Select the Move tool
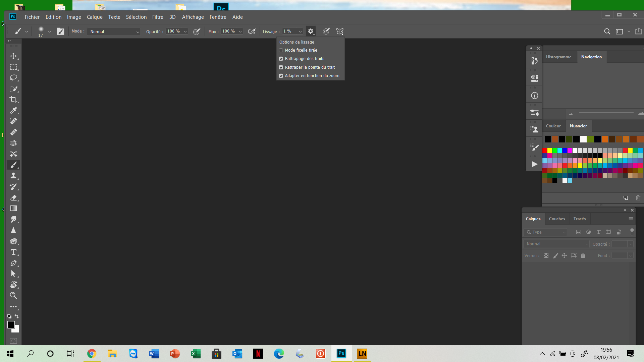The height and width of the screenshot is (362, 644). (x=13, y=56)
